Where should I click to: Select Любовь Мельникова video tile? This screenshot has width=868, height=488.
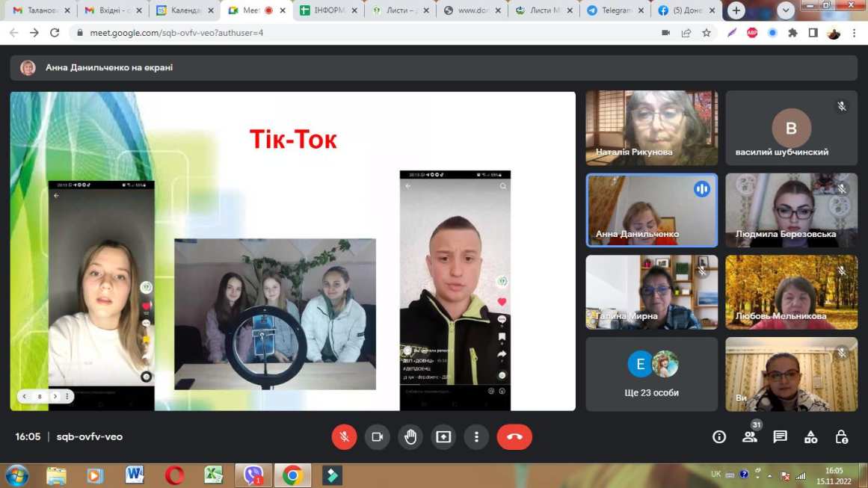tap(791, 292)
